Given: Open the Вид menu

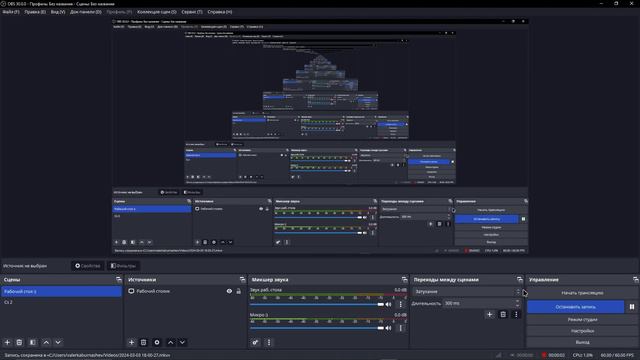Looking at the screenshot, I should pos(58,12).
